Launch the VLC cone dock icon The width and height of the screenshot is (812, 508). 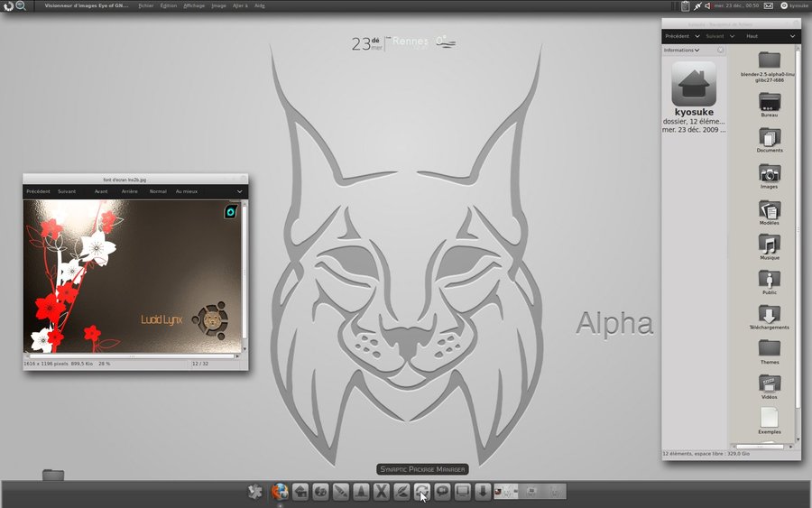361,492
